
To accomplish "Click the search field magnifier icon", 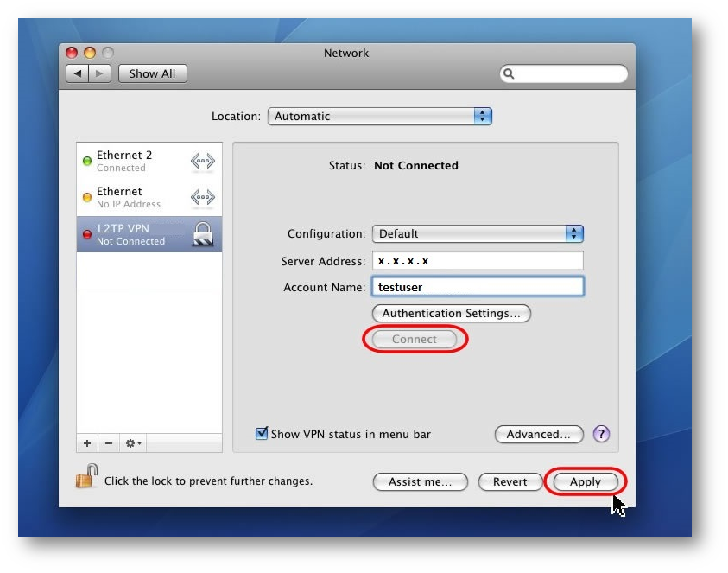I will coord(510,74).
